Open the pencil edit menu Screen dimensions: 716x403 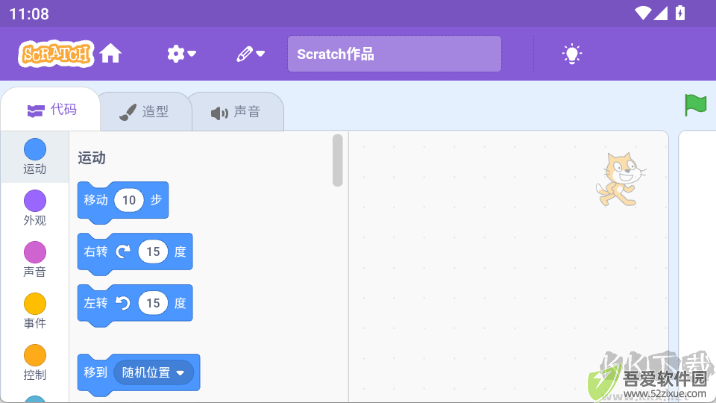click(x=250, y=54)
